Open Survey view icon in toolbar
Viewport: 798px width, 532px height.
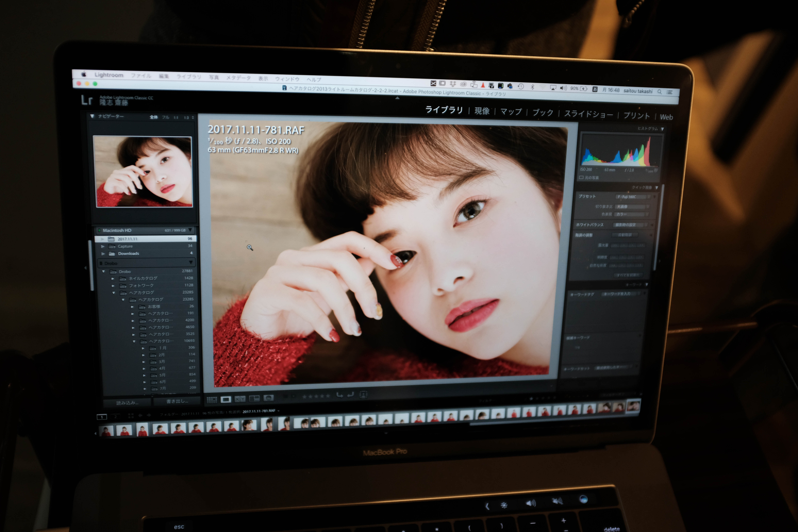(x=254, y=398)
